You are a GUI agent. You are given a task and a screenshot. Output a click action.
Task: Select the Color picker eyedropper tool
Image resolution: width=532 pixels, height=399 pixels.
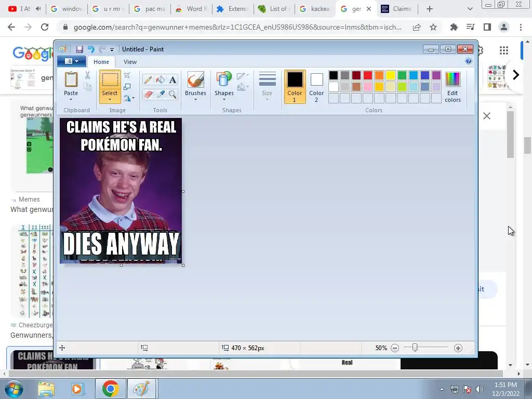(161, 94)
